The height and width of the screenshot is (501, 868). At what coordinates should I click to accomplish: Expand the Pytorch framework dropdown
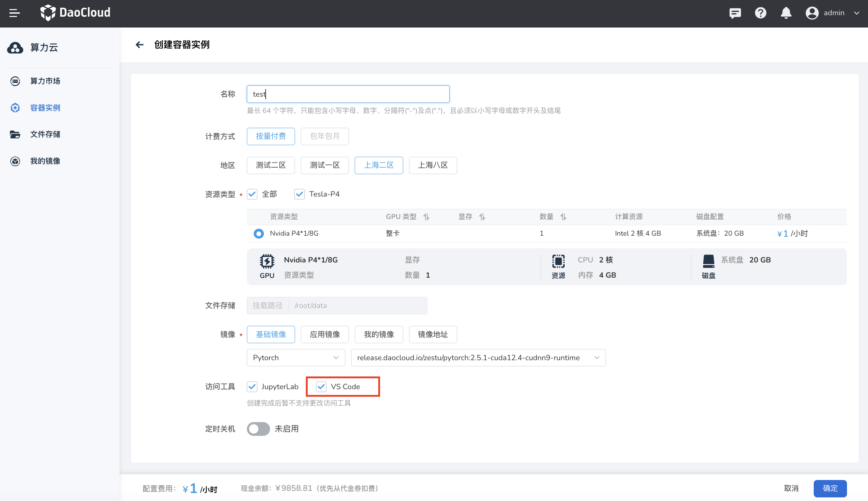[296, 358]
